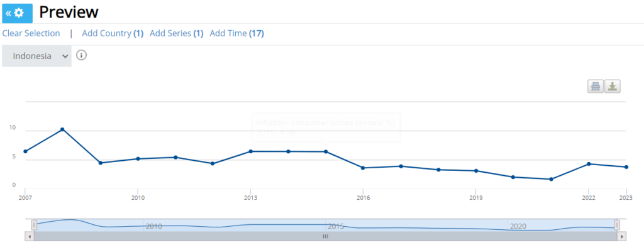The width and height of the screenshot is (644, 250).
Task: Click the 2010 x-axis label
Action: tap(138, 198)
